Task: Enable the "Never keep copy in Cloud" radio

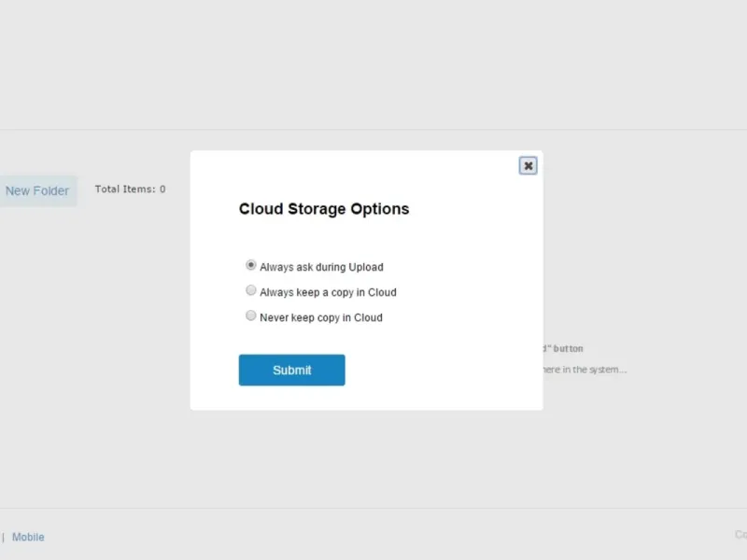Action: 251,316
